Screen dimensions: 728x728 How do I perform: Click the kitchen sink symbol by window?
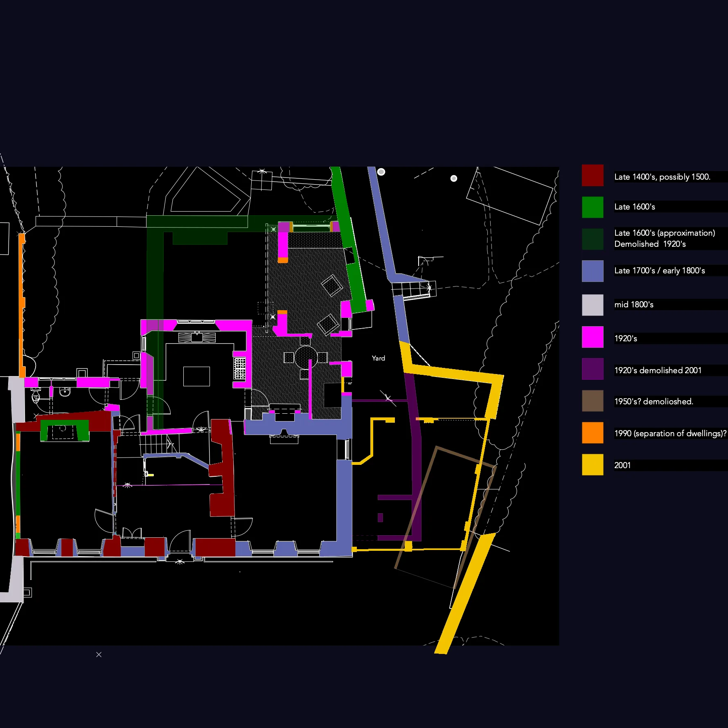pyautogui.click(x=197, y=338)
